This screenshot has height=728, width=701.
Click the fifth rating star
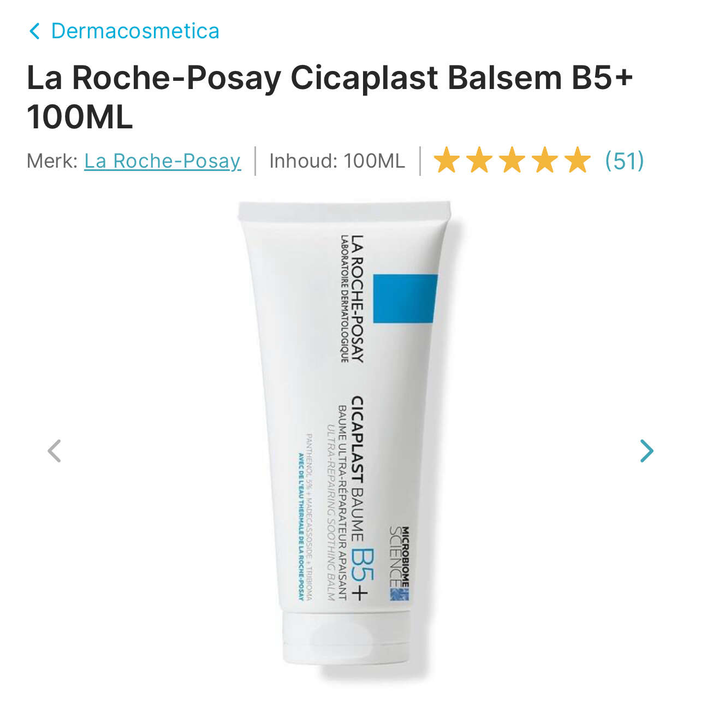578,161
